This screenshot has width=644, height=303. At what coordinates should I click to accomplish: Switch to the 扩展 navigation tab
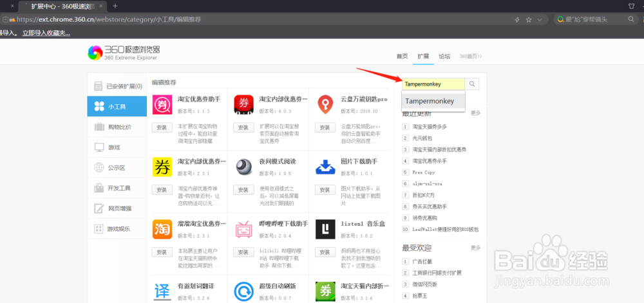click(423, 56)
